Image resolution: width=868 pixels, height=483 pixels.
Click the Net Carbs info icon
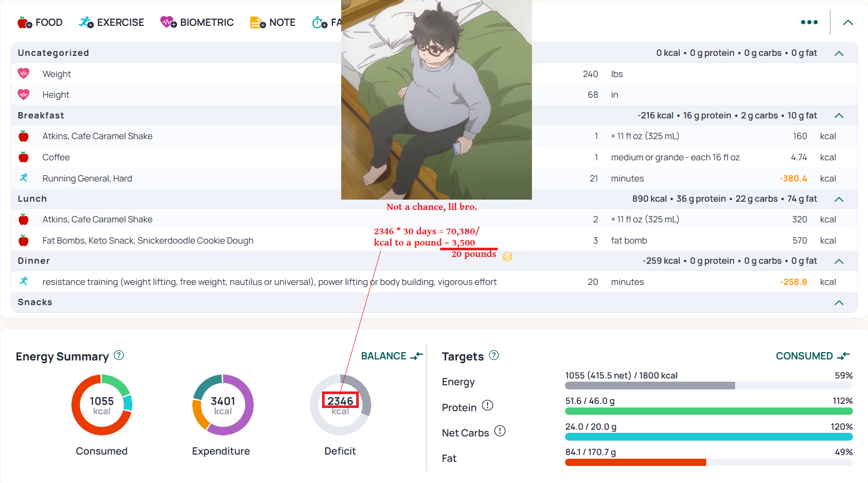500,431
